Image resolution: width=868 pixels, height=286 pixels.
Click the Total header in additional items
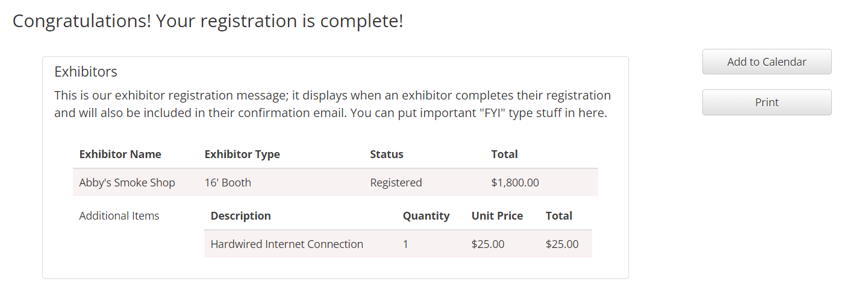pyautogui.click(x=558, y=215)
